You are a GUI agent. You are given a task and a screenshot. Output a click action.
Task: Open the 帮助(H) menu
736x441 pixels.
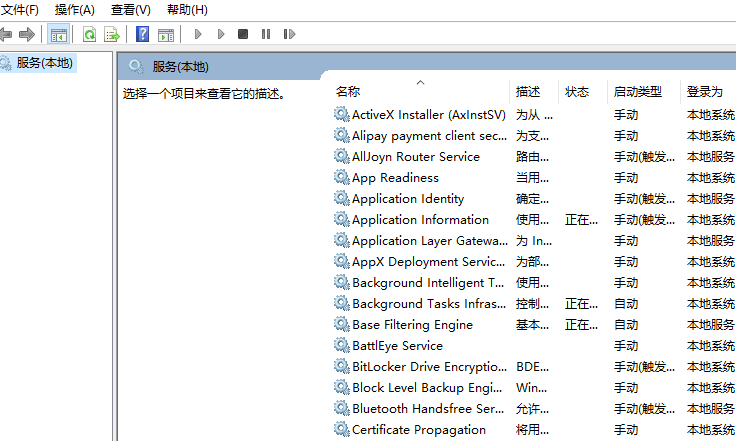pos(187,10)
